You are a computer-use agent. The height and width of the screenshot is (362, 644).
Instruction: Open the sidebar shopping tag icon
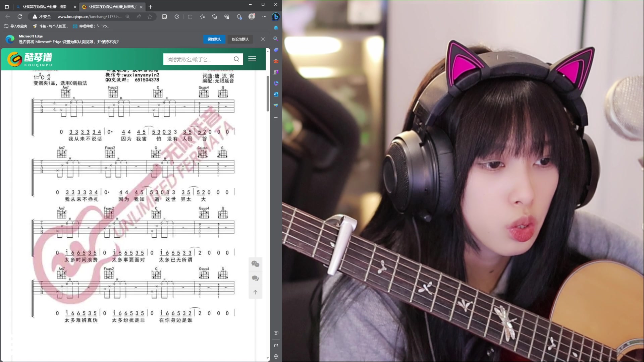(x=276, y=50)
